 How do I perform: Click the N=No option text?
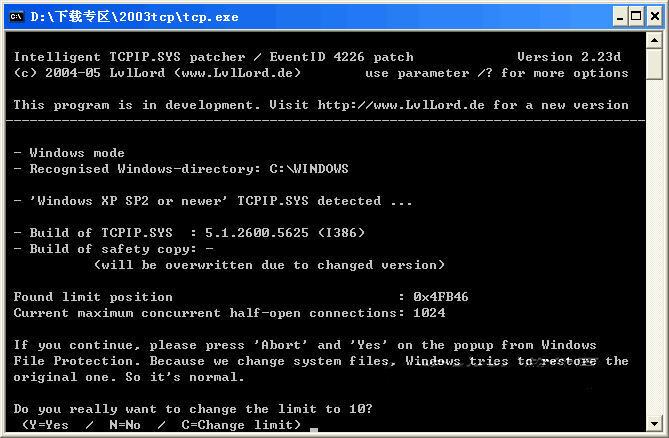click(x=126, y=425)
